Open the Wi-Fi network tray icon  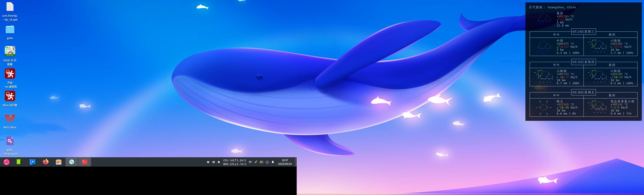point(250,162)
